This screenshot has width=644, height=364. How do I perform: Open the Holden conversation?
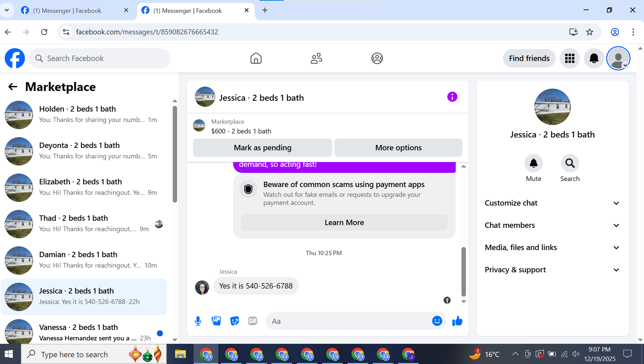(84, 115)
